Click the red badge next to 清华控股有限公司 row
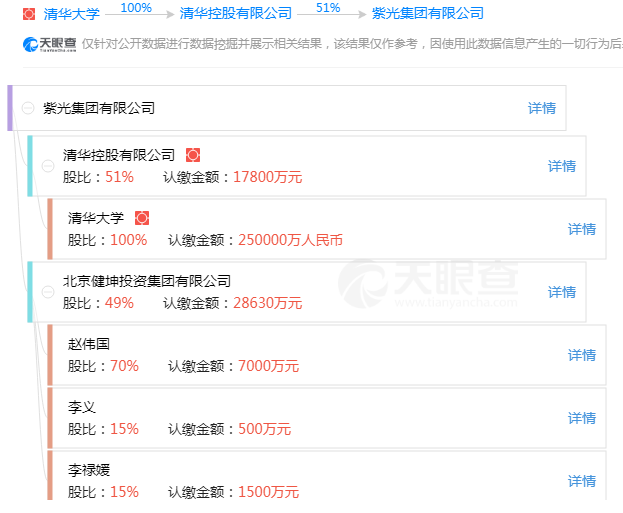 click(x=193, y=155)
